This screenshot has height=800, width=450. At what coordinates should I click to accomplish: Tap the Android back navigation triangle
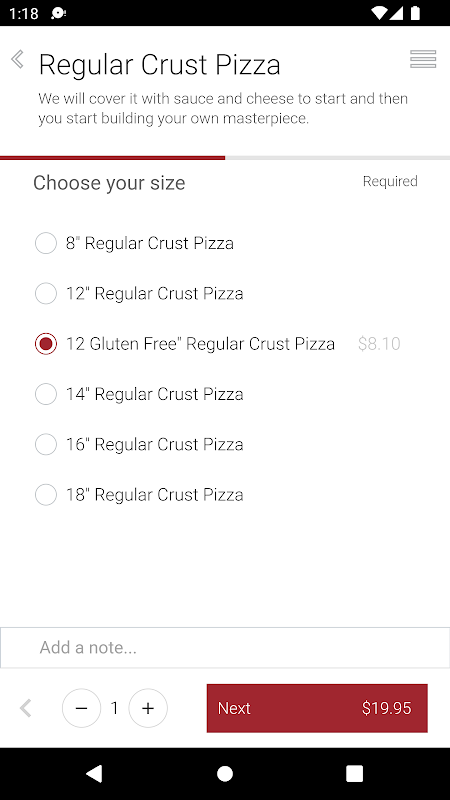click(x=94, y=773)
